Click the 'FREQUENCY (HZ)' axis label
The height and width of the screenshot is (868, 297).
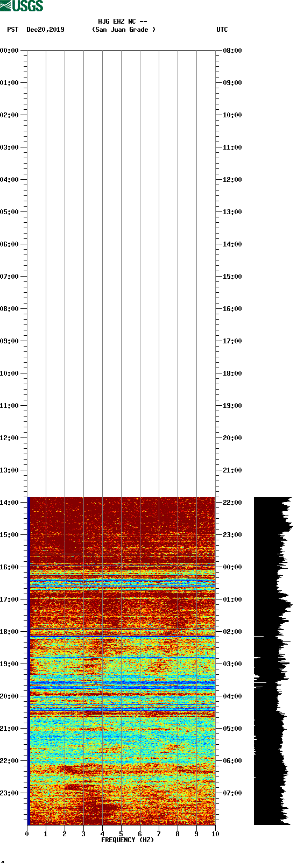128,840
